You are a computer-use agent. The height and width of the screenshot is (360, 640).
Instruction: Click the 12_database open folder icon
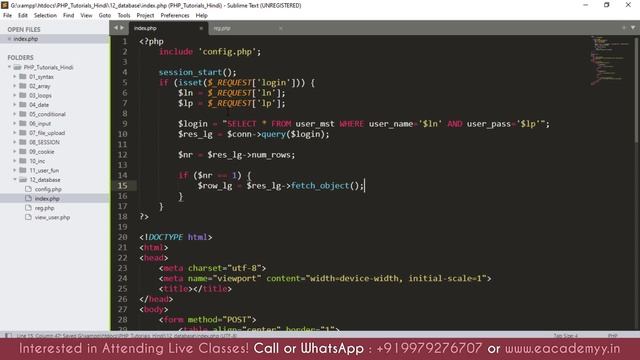pyautogui.click(x=23, y=180)
